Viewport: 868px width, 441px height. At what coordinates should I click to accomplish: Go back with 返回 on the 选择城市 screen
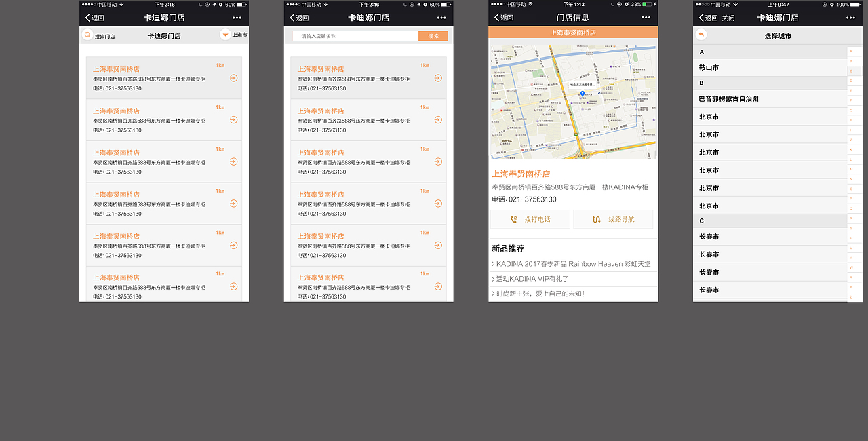tap(709, 18)
